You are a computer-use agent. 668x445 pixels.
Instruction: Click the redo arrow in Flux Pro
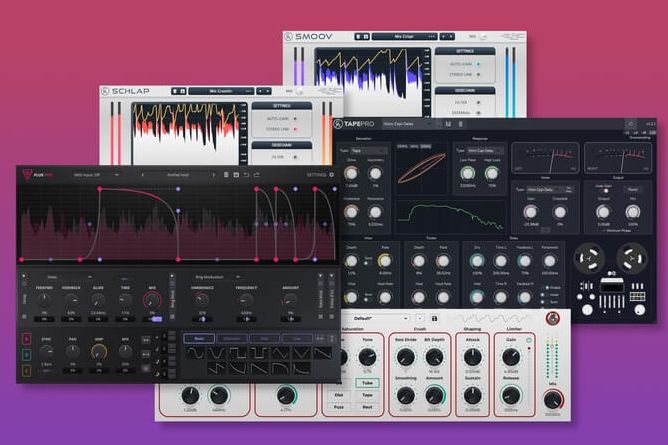pyautogui.click(x=256, y=175)
